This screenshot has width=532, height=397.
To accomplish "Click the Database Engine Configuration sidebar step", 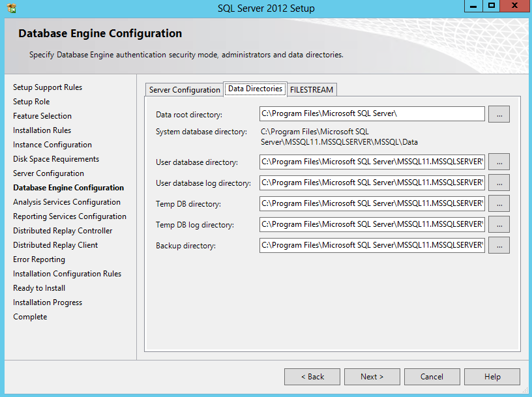I will 68,188.
